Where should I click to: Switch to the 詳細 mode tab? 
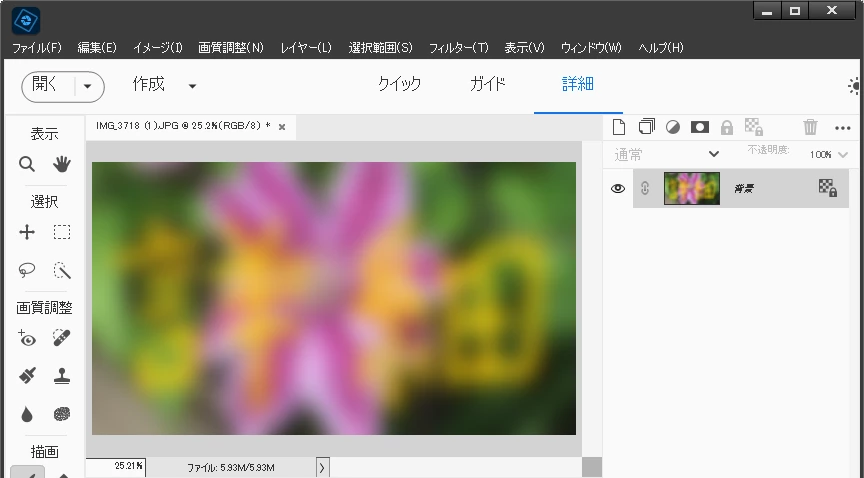(x=577, y=84)
